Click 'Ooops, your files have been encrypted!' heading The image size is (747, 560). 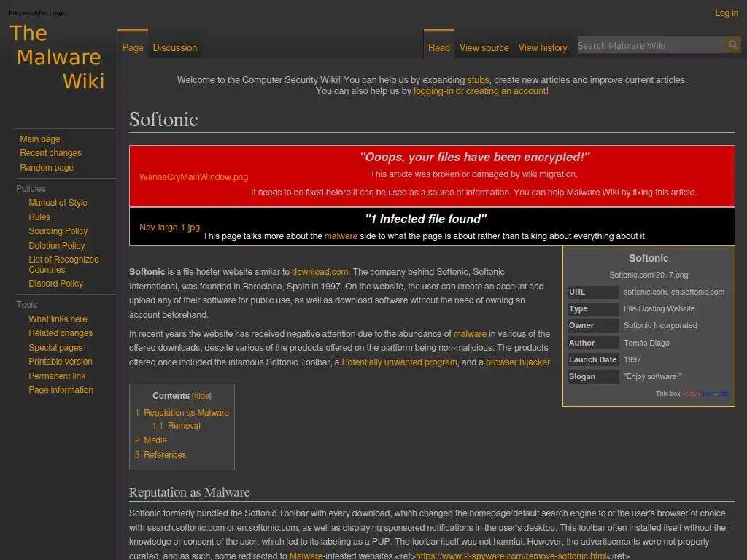pos(474,157)
